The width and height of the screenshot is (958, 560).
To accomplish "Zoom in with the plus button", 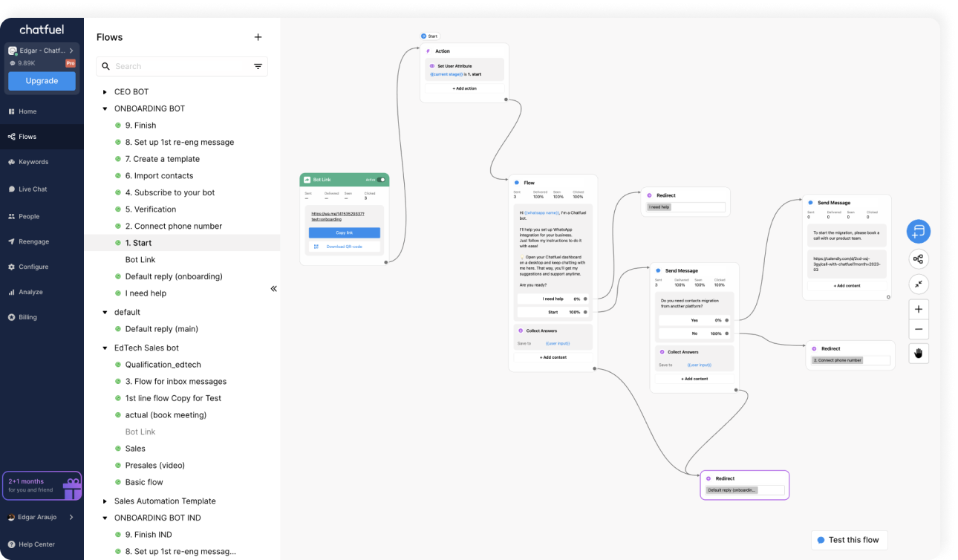I will [x=919, y=309].
